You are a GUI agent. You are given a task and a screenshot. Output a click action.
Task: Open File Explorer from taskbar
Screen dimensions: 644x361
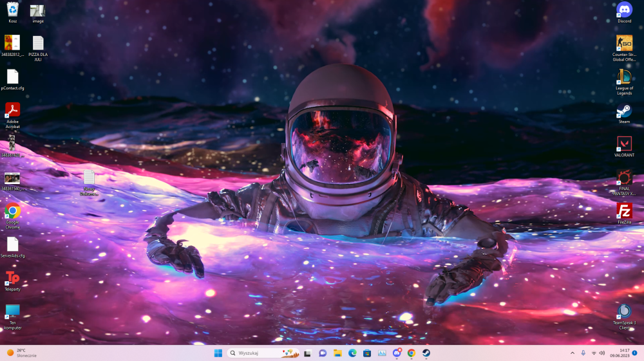click(337, 353)
